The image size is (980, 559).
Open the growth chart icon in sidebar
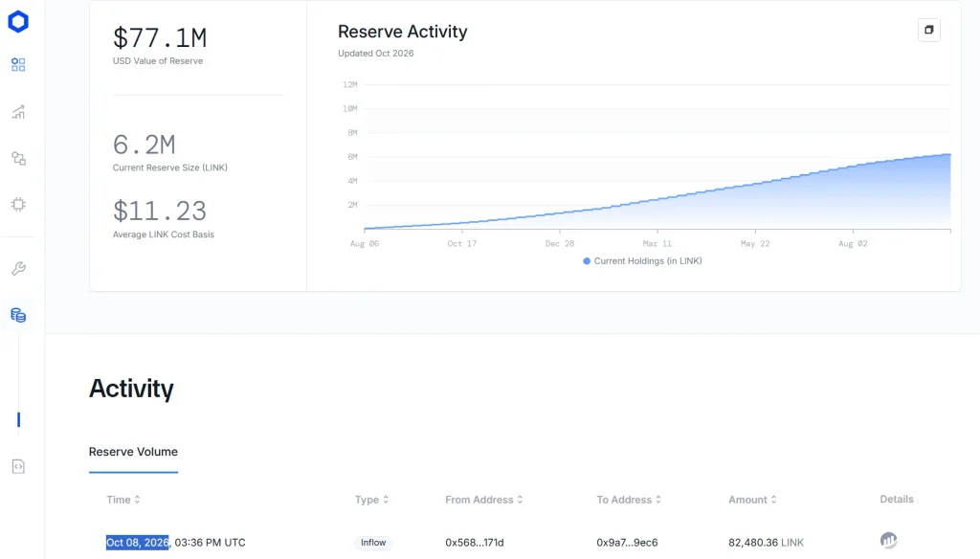tap(18, 112)
